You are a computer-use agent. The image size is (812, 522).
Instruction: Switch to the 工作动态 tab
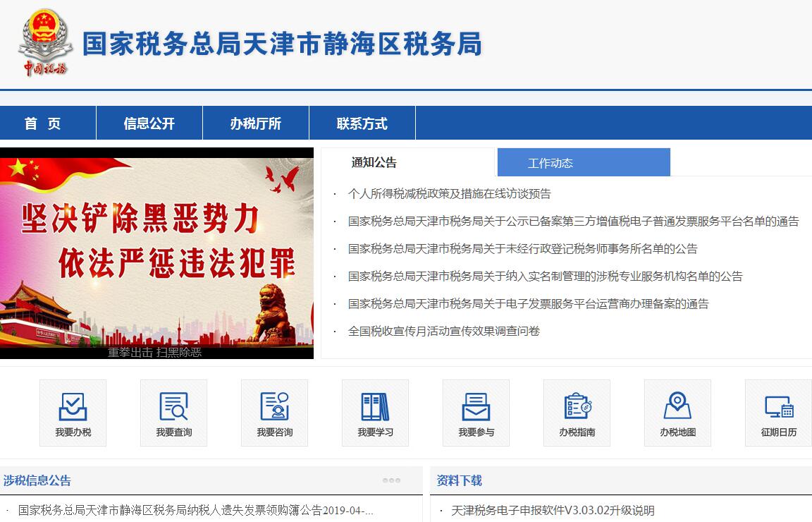pyautogui.click(x=550, y=163)
